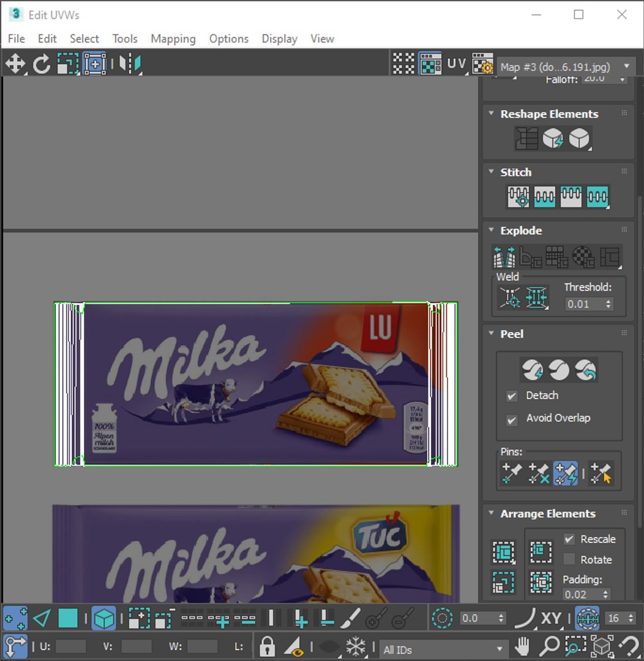The width and height of the screenshot is (644, 661).
Task: Uncheck the Avoid Overlap checkbox
Action: point(512,420)
